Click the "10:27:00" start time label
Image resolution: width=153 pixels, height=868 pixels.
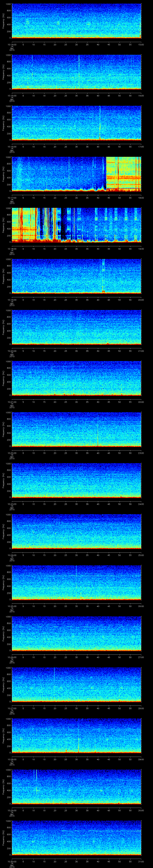coord(12,708)
